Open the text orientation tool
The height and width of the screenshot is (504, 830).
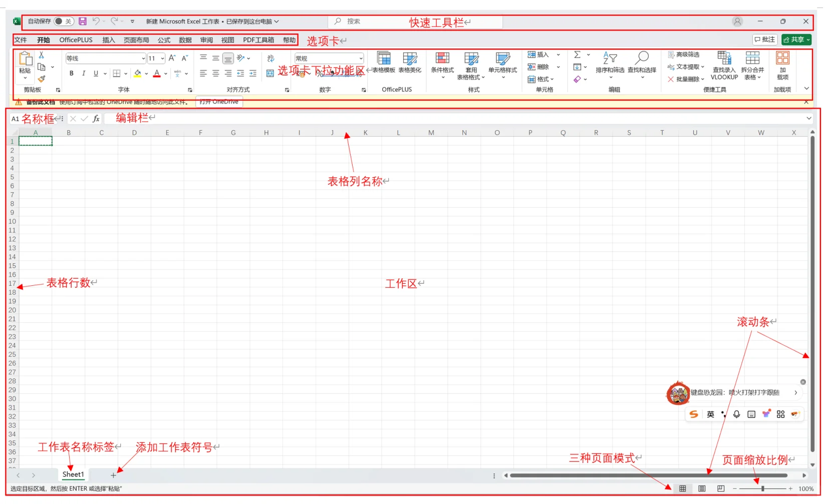tap(240, 58)
